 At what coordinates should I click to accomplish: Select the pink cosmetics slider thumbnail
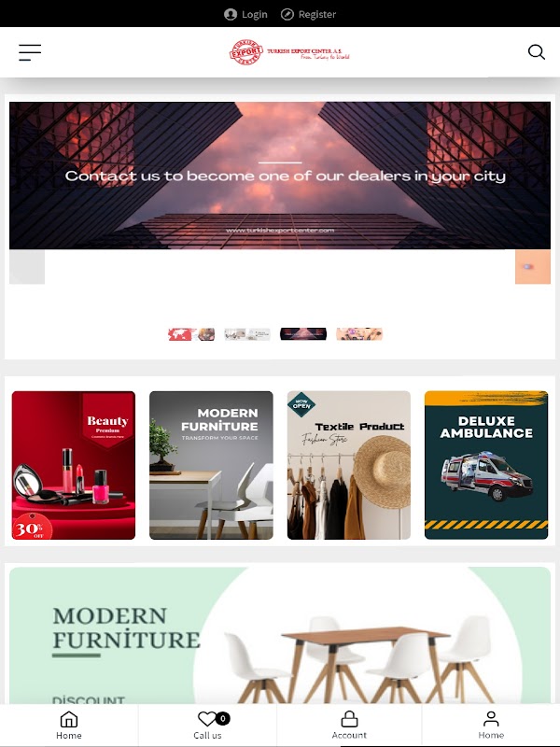click(359, 334)
